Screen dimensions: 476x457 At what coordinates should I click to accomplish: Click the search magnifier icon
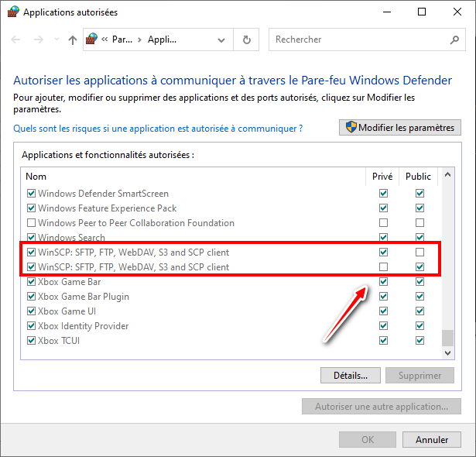click(x=454, y=40)
